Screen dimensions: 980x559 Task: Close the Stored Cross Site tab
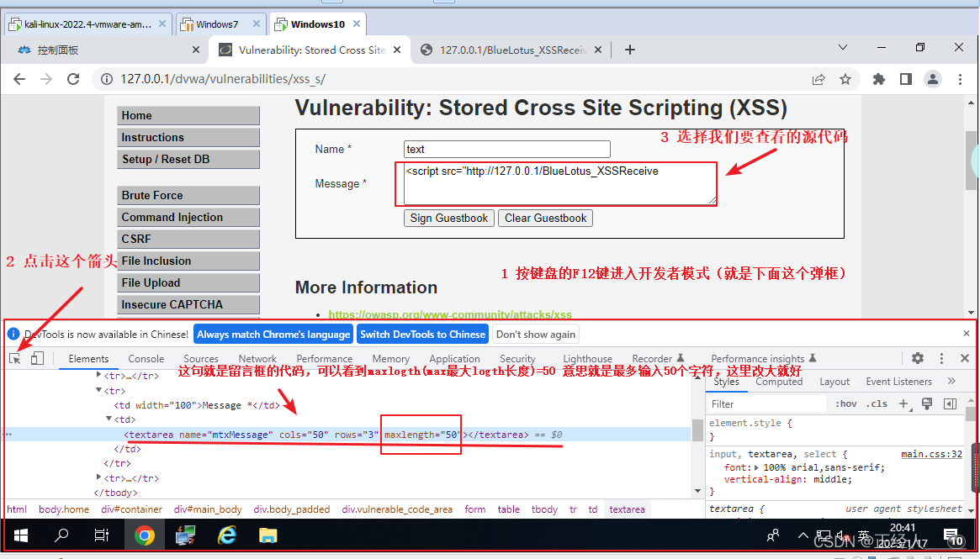point(397,50)
